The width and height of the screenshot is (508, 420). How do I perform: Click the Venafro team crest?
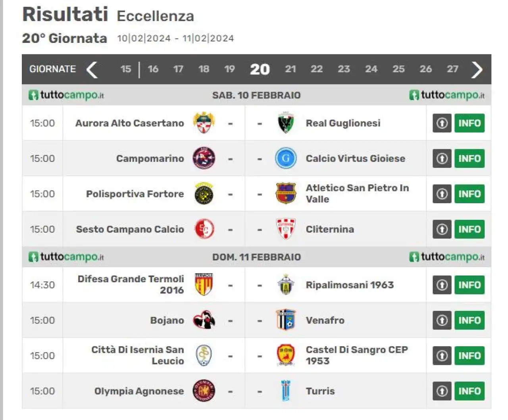pos(286,320)
